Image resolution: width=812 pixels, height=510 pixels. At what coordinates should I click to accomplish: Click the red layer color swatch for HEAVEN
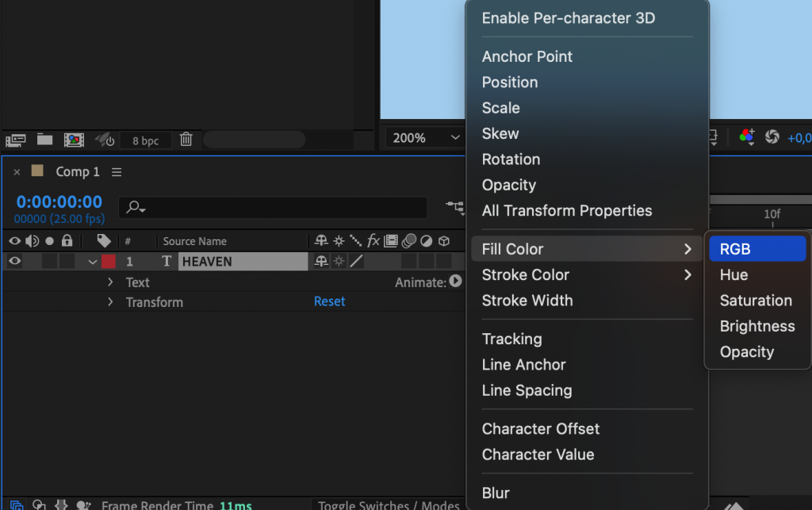point(109,260)
